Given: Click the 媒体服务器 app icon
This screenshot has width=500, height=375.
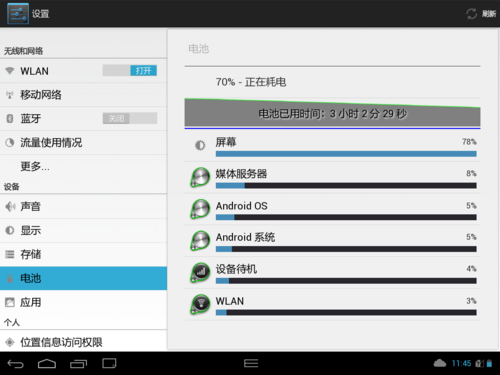Looking at the screenshot, I should click(x=200, y=177).
